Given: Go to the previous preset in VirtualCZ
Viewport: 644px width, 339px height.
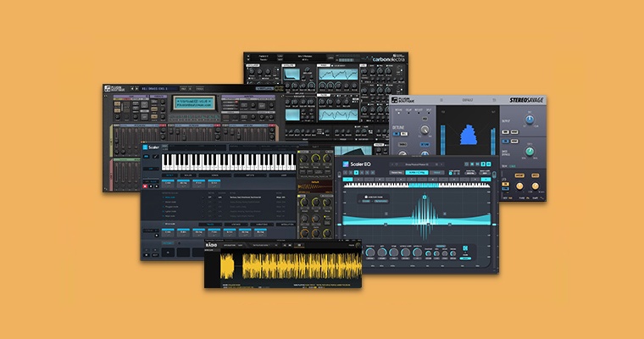Looking at the screenshot, I should click(x=132, y=89).
